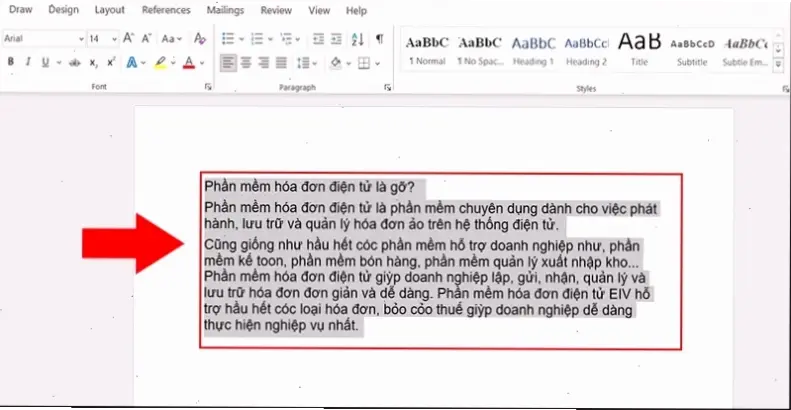Open highlight color dropdown arrow
The image size is (791, 410).
point(173,63)
